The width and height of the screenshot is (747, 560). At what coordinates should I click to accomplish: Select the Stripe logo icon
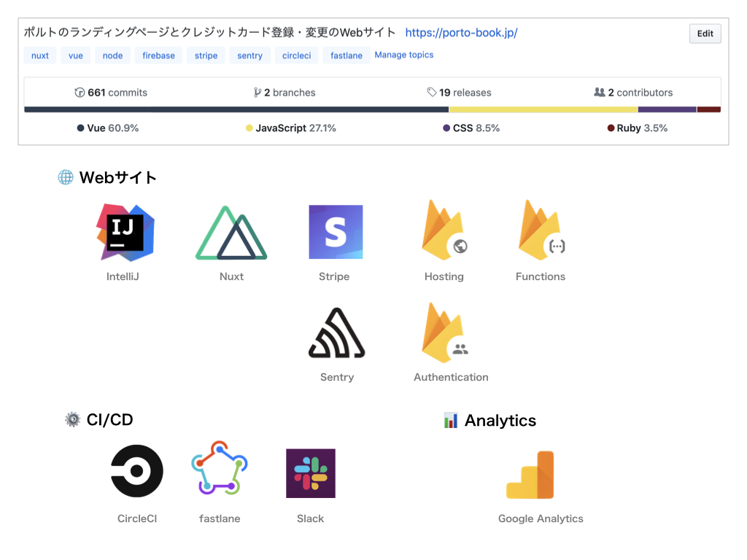click(x=336, y=232)
